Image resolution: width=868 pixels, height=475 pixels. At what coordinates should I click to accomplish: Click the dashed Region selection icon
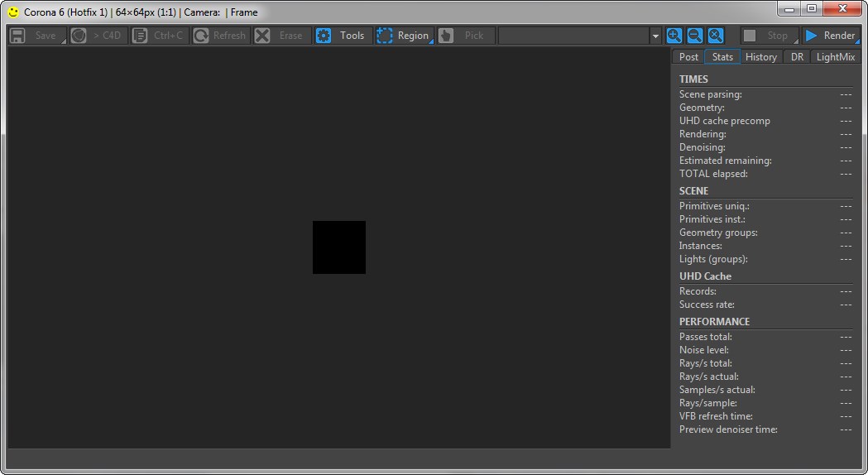385,36
